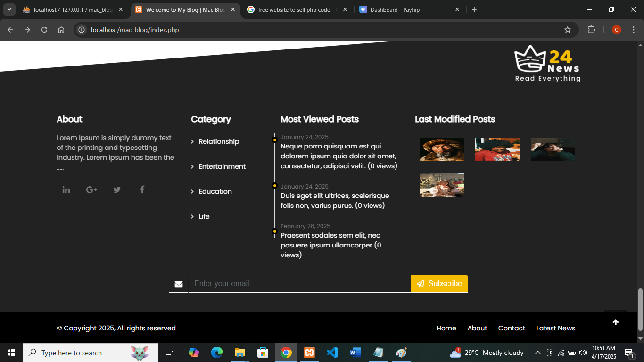Viewport: 644px width, 362px height.
Task: Open a new browser tab
Action: coord(474,9)
